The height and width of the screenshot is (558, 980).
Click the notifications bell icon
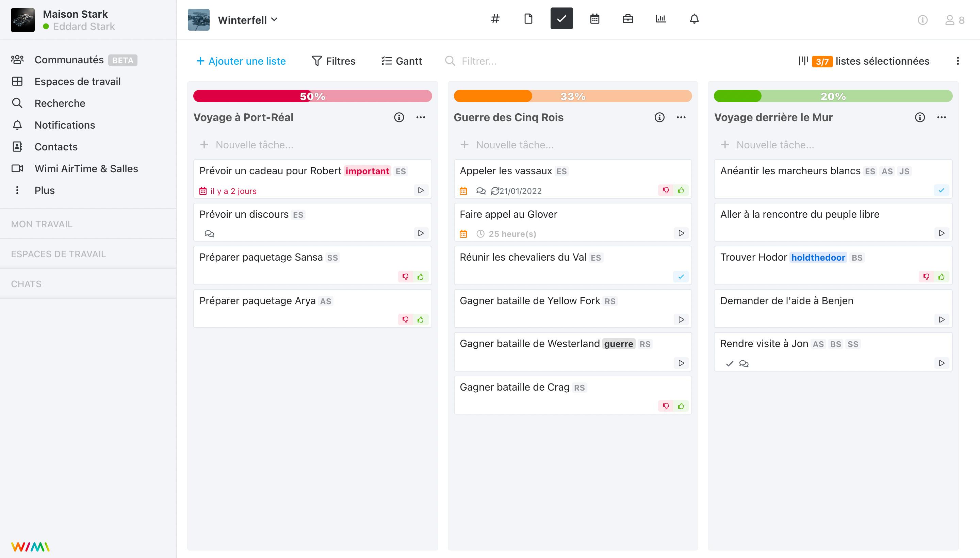tap(694, 19)
